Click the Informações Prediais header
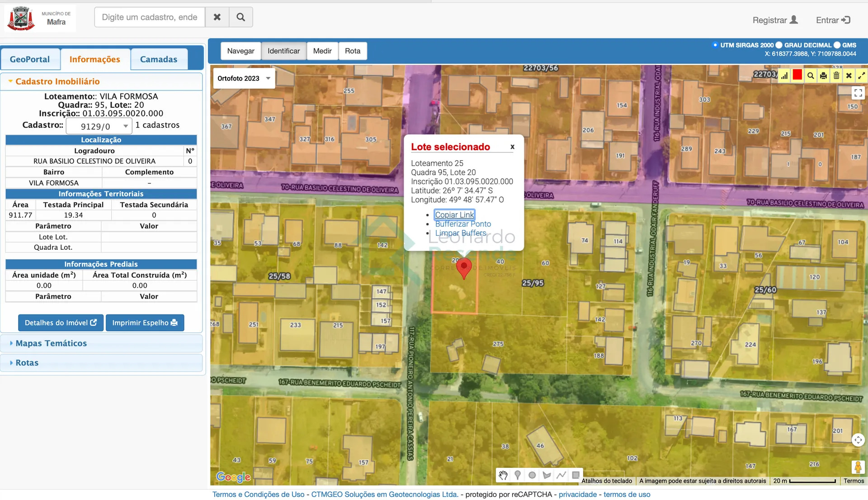Viewport: 868px width, 500px height. (x=101, y=264)
